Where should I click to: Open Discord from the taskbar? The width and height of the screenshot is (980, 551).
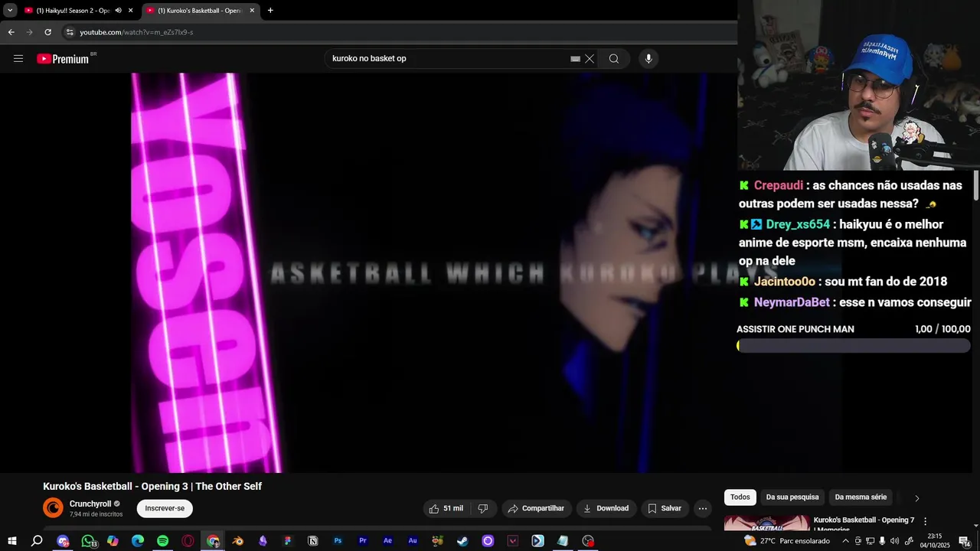point(63,541)
